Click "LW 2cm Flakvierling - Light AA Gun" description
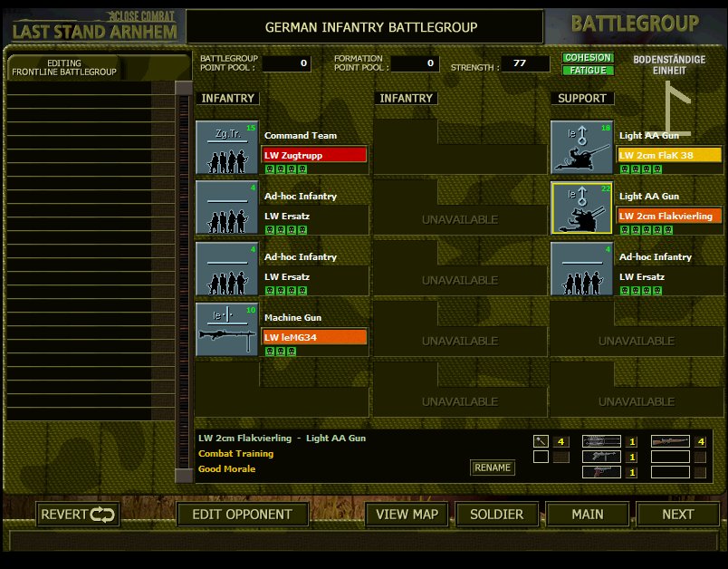This screenshot has width=728, height=569. tap(282, 438)
